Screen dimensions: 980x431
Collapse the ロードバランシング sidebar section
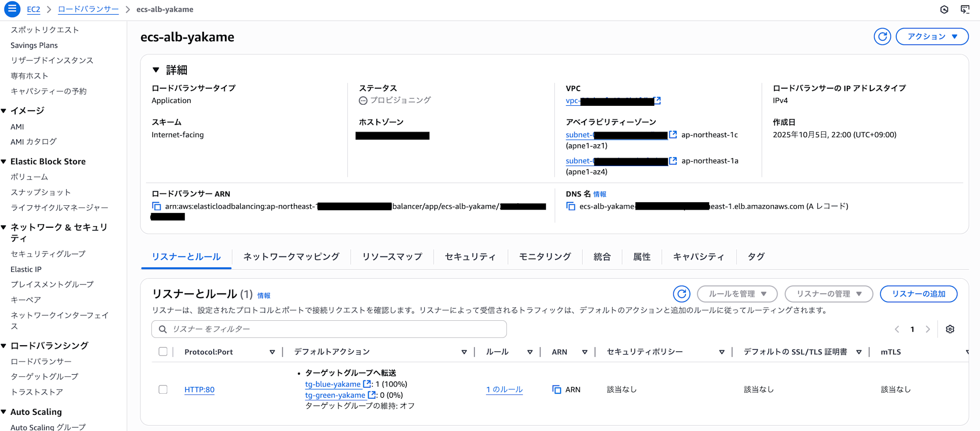4,346
